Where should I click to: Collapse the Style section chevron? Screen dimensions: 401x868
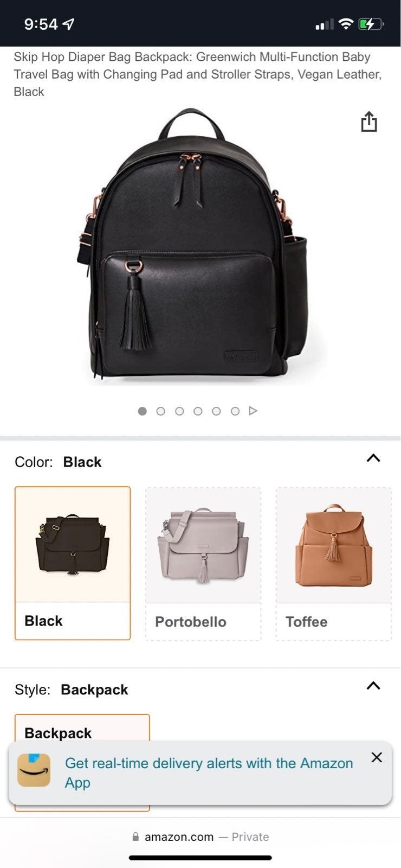(373, 686)
